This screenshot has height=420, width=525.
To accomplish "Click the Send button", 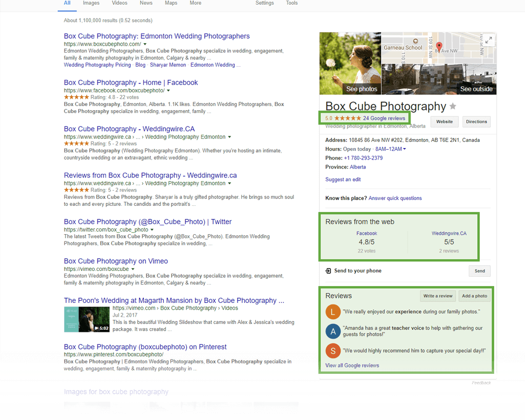I will pyautogui.click(x=479, y=271).
